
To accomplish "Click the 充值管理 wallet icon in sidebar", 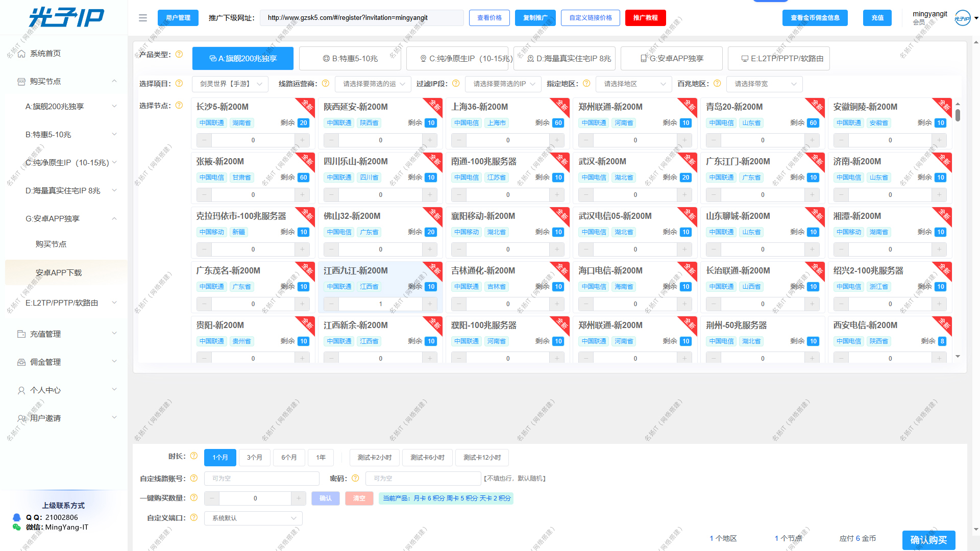I will coord(21,334).
